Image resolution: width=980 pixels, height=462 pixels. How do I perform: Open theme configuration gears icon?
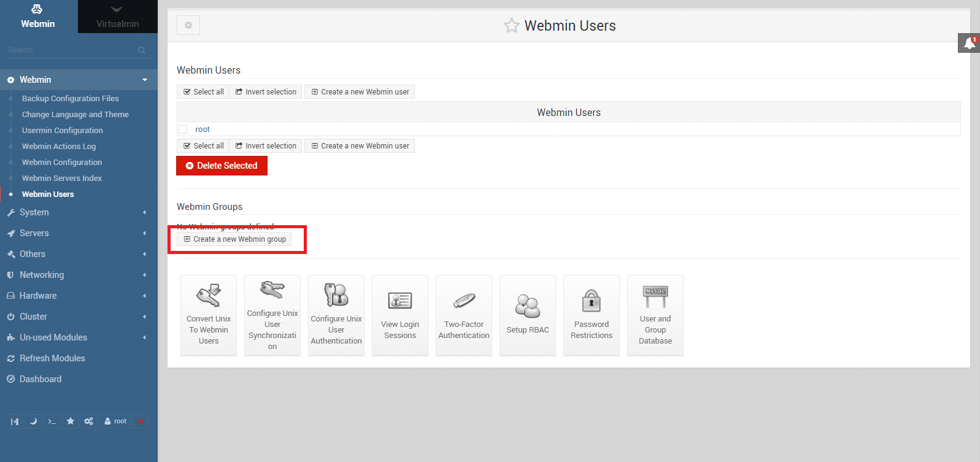pos(89,422)
